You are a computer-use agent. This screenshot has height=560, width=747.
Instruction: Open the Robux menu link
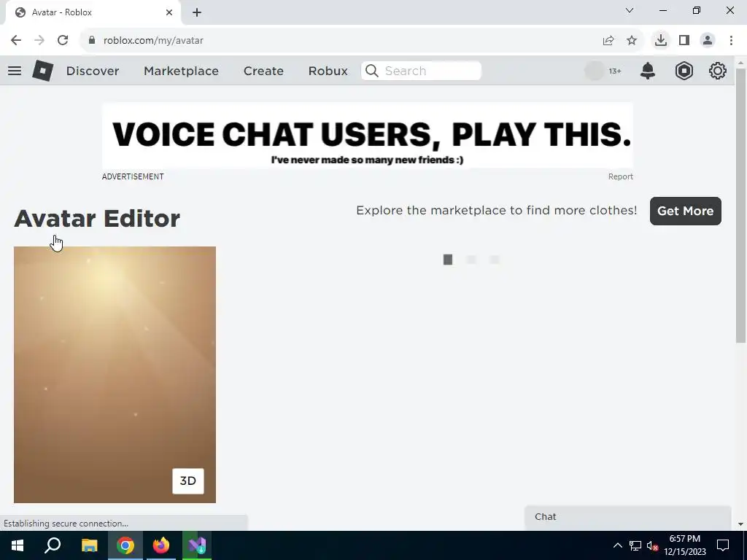point(328,71)
